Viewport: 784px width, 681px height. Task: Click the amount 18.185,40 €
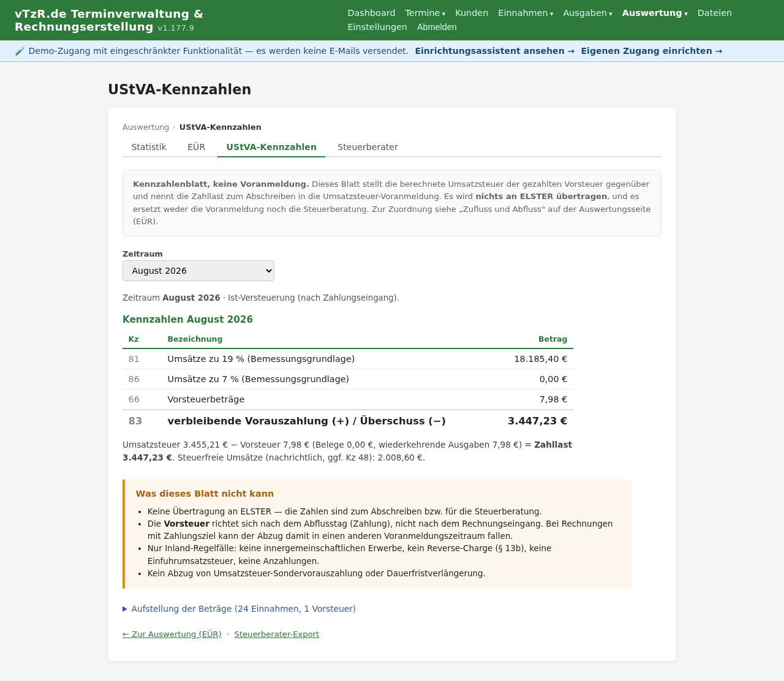coord(540,359)
